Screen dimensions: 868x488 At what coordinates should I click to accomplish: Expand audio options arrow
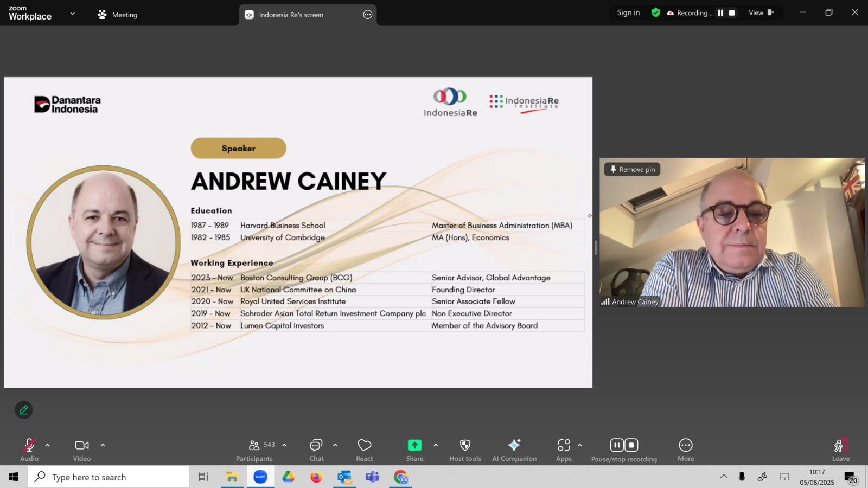click(48, 445)
